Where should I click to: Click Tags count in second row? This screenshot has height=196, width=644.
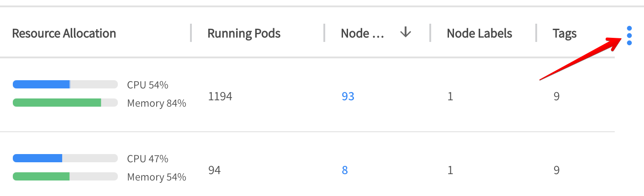556,170
